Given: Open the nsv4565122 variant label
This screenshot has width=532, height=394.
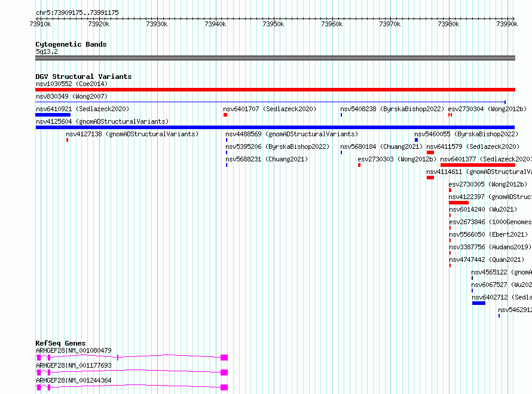Looking at the screenshot, I should (502, 272).
